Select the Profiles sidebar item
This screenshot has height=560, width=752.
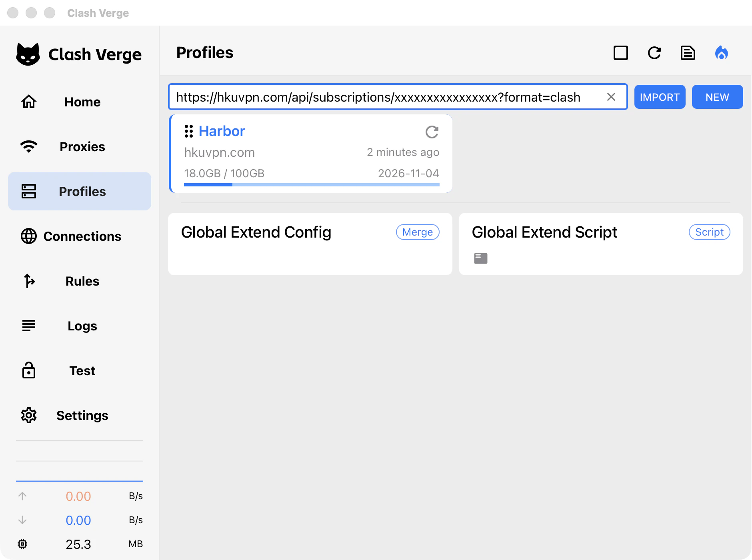click(80, 192)
